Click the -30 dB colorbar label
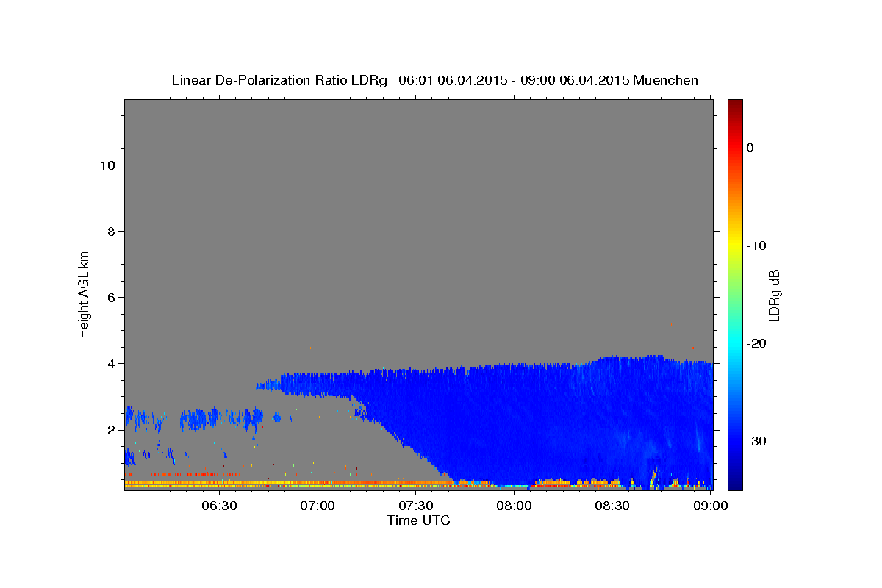Viewport: 882px width, 588px height. point(757,441)
